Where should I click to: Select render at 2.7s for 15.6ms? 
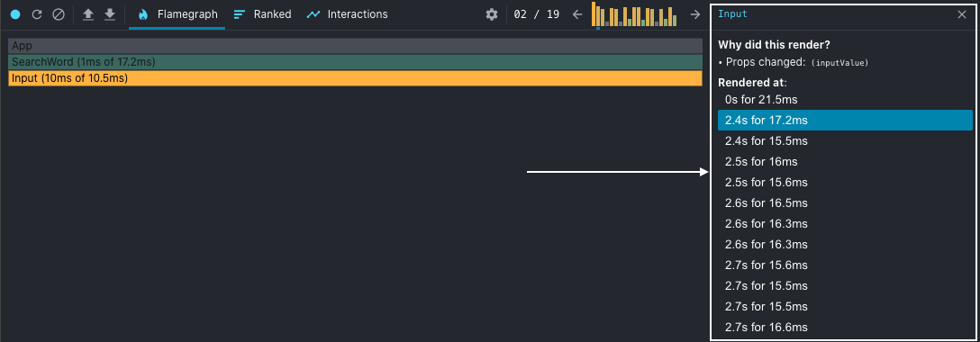pos(845,265)
